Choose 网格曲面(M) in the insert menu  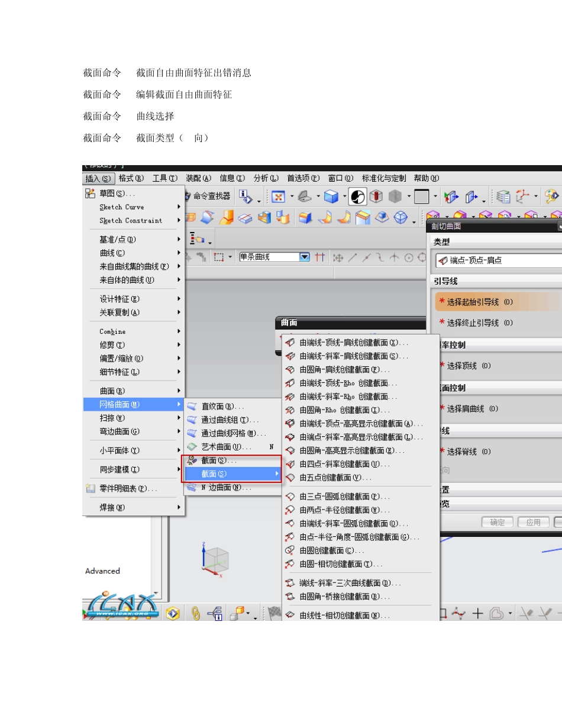point(134,404)
